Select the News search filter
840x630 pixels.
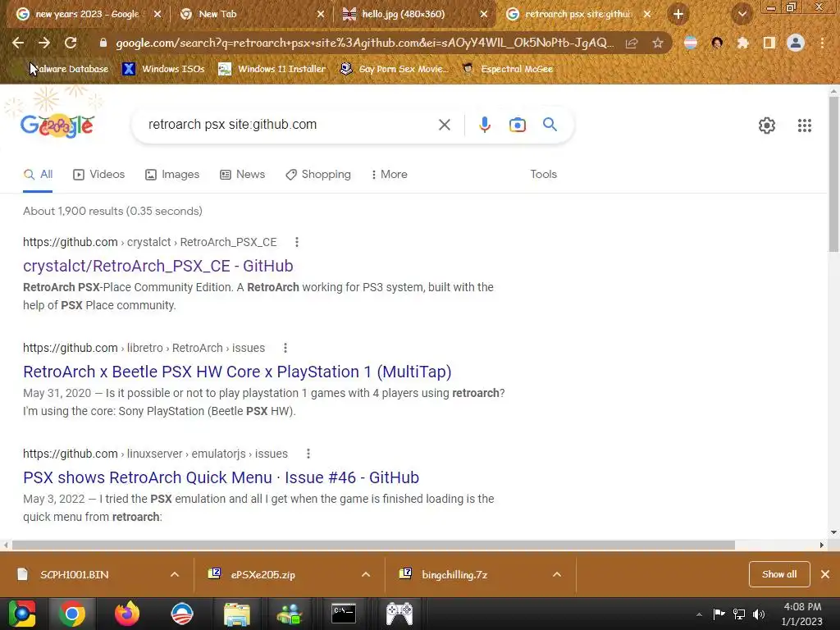tap(242, 174)
